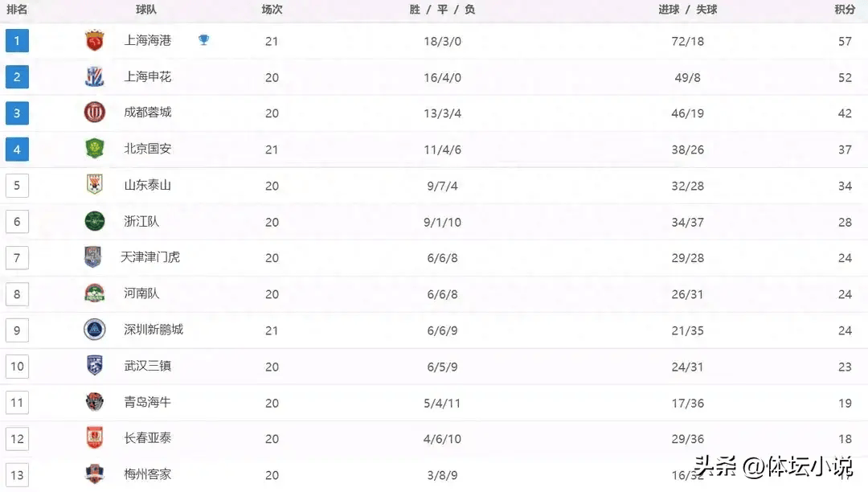Click the 场次 column header
Image resolution: width=868 pixels, height=492 pixels.
[272, 10]
